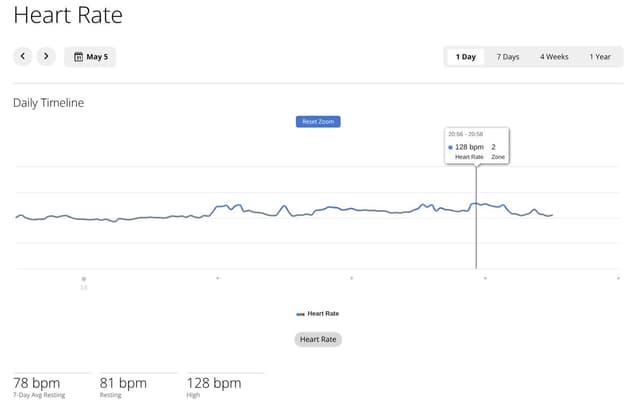Click the blue dot in the tooltip
640x411 pixels.
[x=451, y=147]
